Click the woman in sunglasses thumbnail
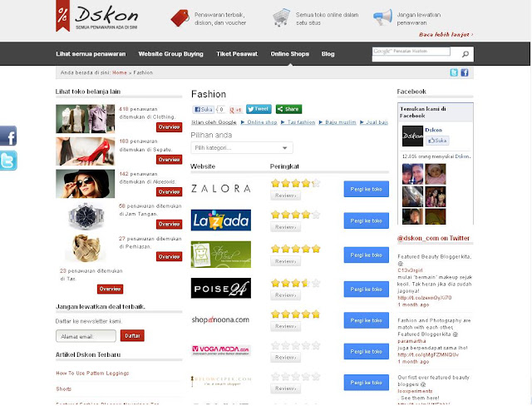The width and height of the screenshot is (532, 406). coord(85,184)
